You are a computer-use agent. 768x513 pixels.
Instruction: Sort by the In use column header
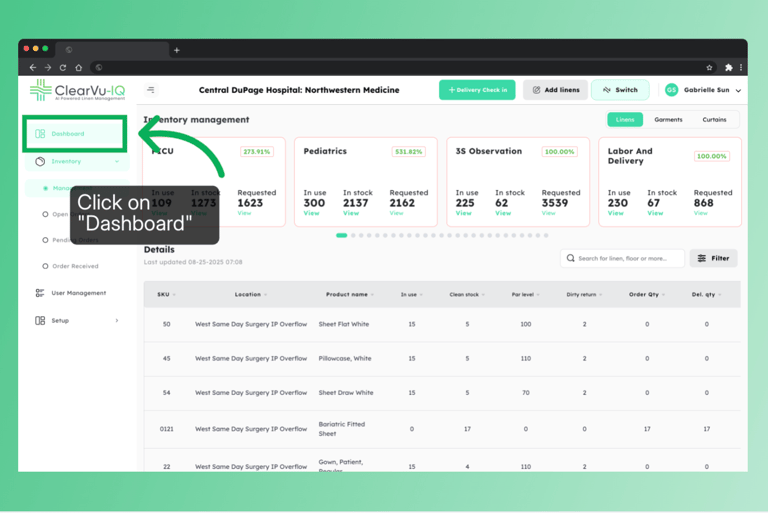(411, 294)
